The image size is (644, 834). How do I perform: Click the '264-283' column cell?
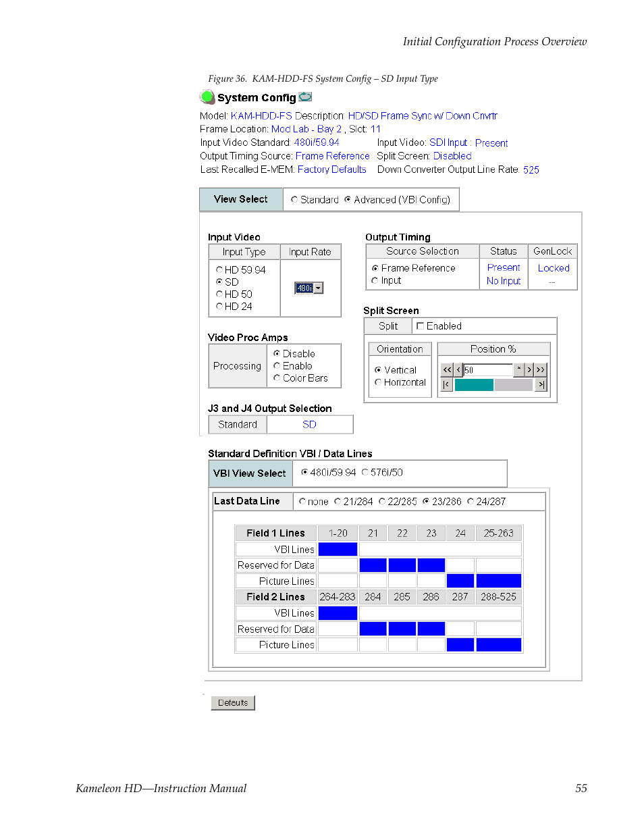pos(338,597)
